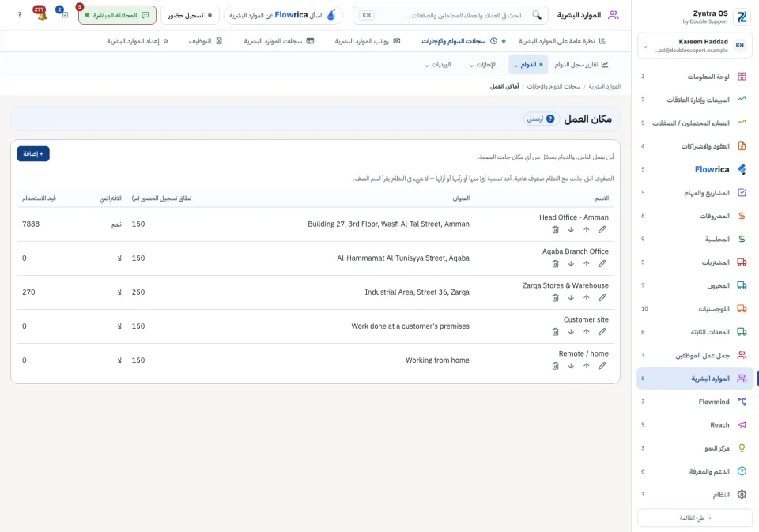Edit the Zarqa Stores & Warehouse row
759x532 pixels.
pyautogui.click(x=602, y=298)
